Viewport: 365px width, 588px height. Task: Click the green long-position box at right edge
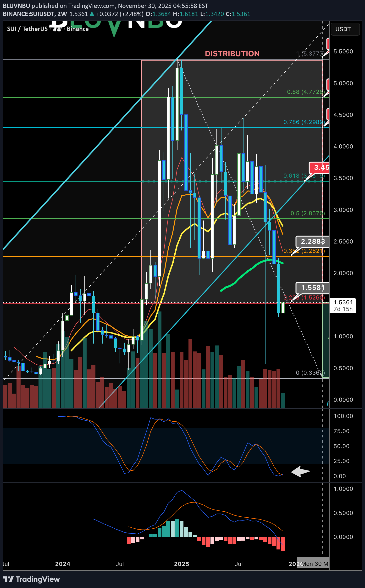(326, 341)
